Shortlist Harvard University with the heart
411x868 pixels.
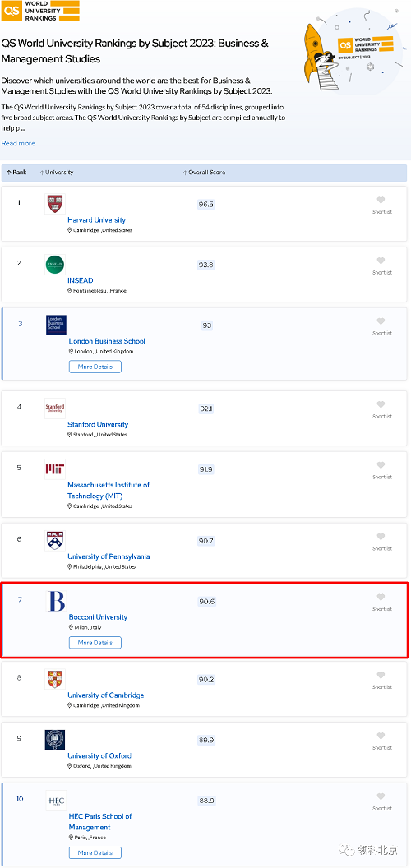coord(381,201)
